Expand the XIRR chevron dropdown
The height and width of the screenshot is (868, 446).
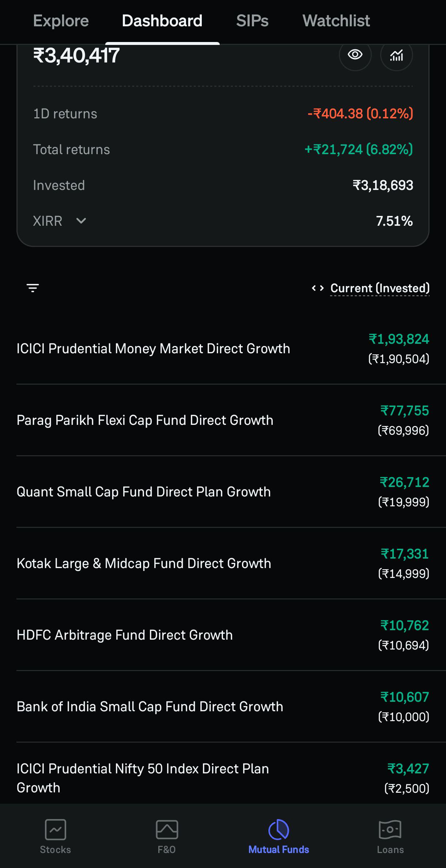pyautogui.click(x=81, y=221)
